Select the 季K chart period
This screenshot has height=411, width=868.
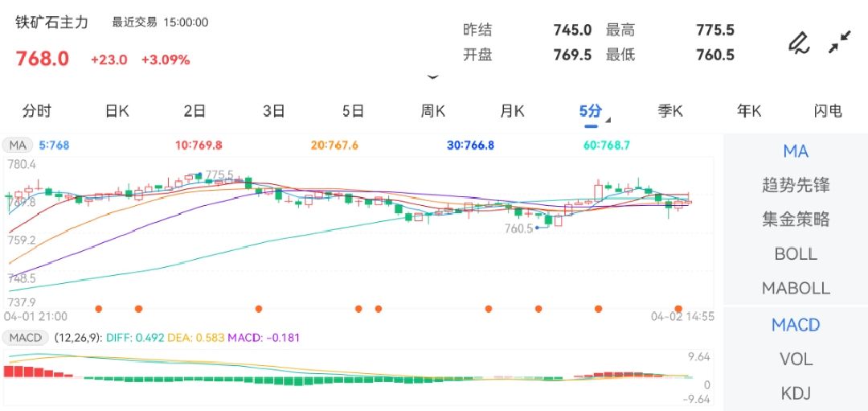(x=670, y=112)
